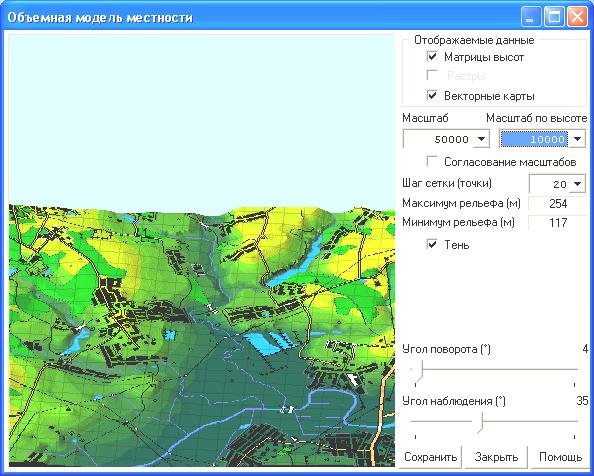Select the Масштаб по высоте value field

click(x=534, y=139)
